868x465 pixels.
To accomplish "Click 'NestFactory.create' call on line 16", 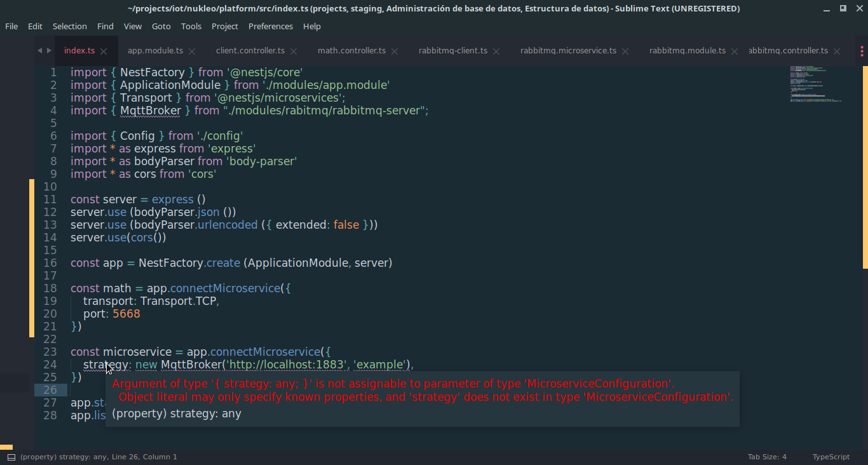I will (189, 263).
